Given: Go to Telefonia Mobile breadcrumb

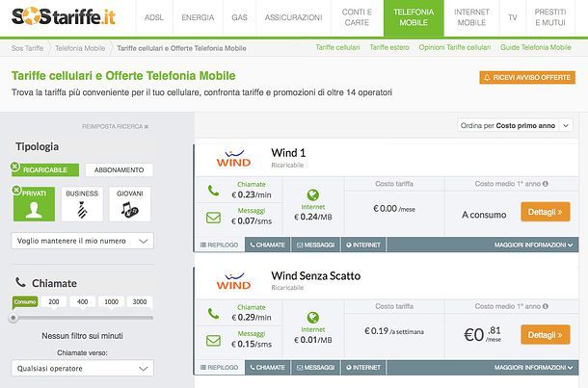Looking at the screenshot, I should (80, 48).
